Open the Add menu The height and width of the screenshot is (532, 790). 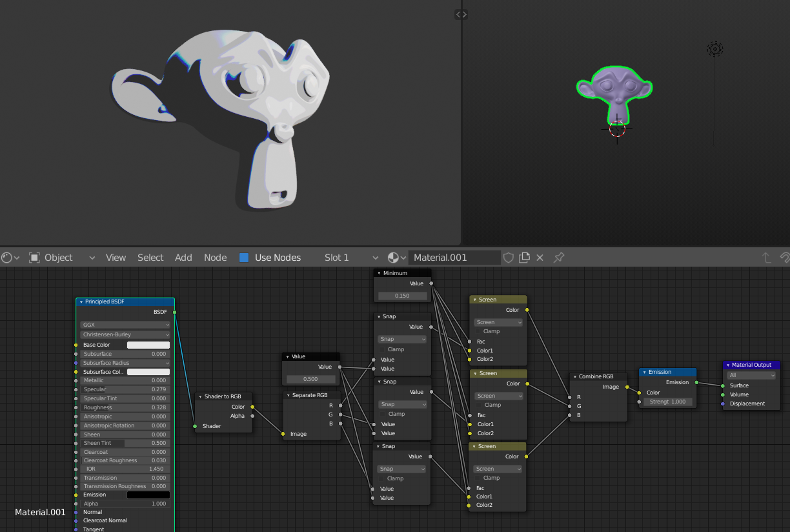[x=183, y=257]
